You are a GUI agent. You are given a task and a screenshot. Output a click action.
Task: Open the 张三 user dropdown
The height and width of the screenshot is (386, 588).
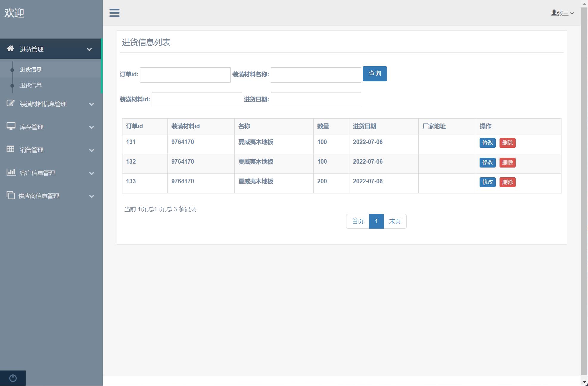click(x=562, y=13)
